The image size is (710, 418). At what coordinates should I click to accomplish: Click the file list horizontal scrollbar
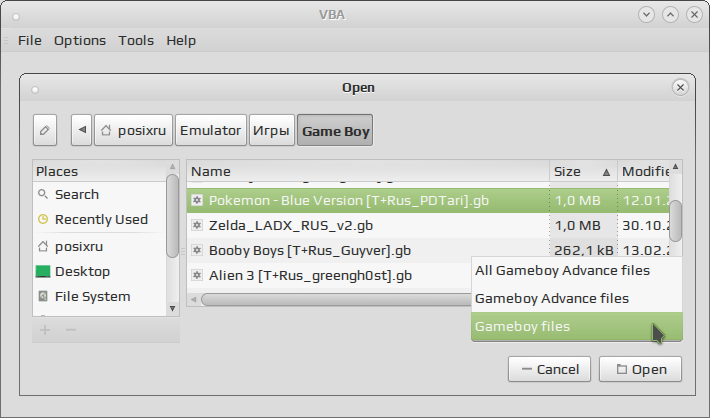(336, 299)
